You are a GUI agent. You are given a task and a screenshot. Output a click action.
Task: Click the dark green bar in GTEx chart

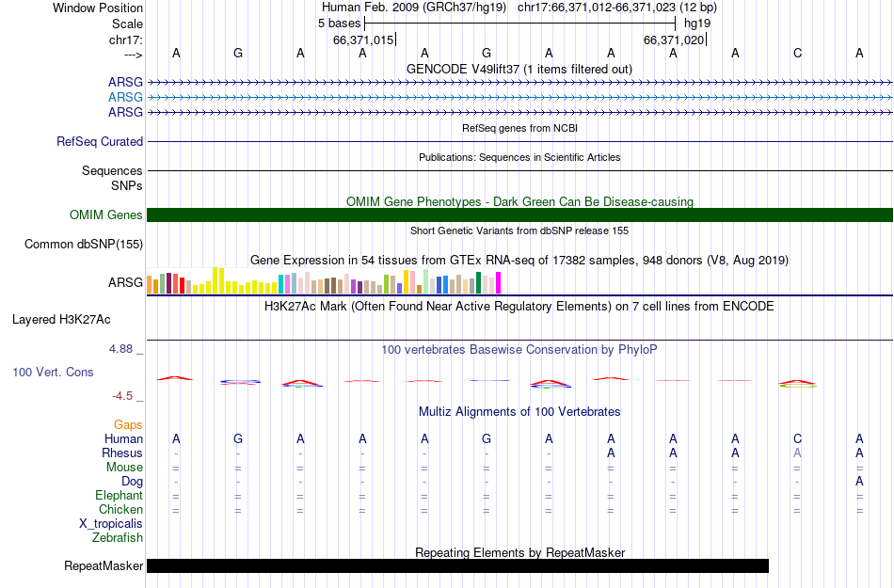tap(478, 283)
